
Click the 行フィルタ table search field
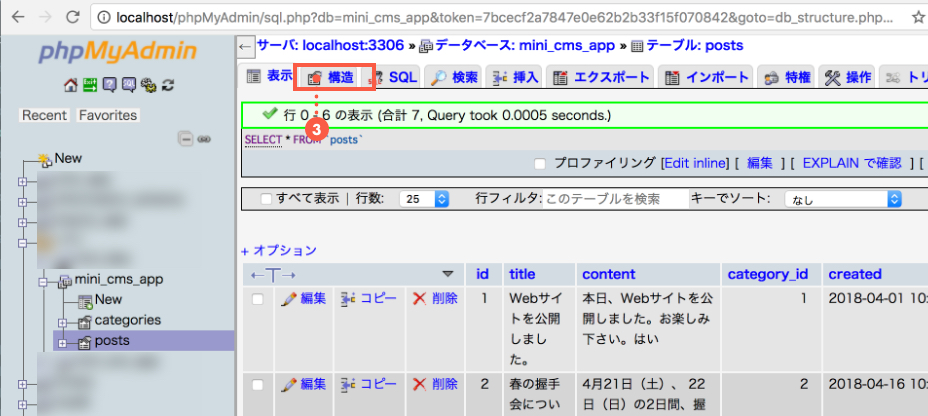point(614,199)
